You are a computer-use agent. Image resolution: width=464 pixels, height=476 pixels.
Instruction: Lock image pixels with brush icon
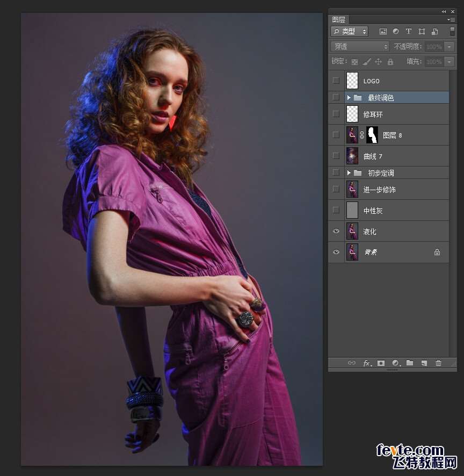point(366,62)
